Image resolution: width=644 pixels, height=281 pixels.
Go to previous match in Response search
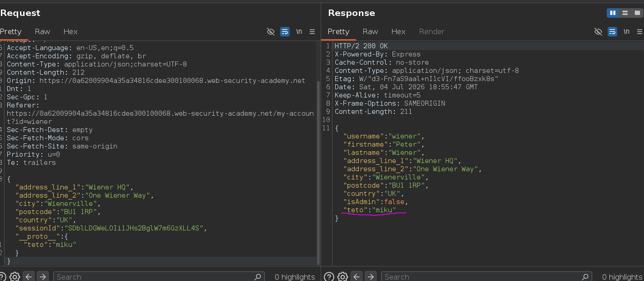click(357, 276)
